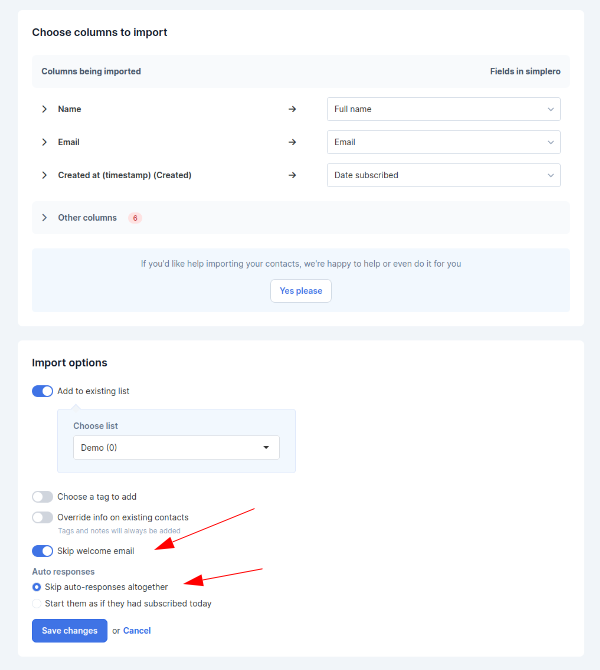The height and width of the screenshot is (670, 600).
Task: Expand the Name column row chevron
Action: coord(44,109)
